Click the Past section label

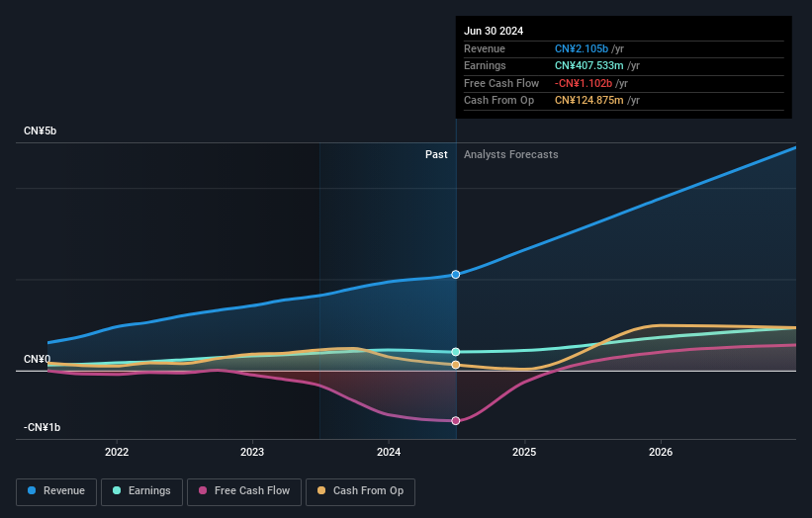(x=436, y=155)
